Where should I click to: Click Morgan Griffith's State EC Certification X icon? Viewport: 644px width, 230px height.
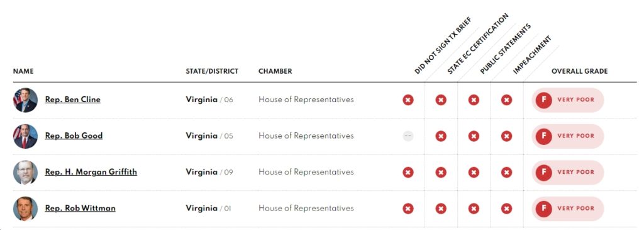[x=441, y=173]
